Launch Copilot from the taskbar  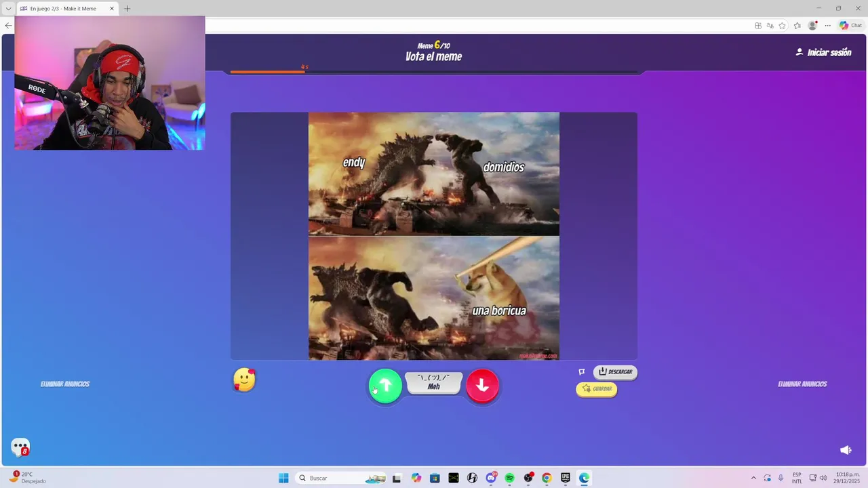click(x=416, y=478)
